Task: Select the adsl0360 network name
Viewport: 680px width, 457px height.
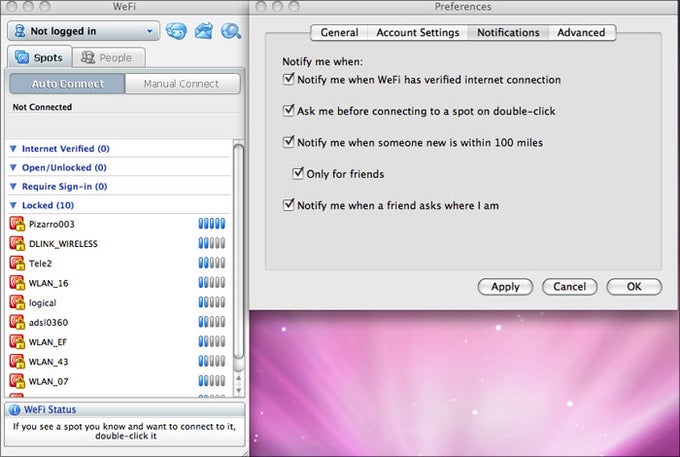Action: pos(49,322)
